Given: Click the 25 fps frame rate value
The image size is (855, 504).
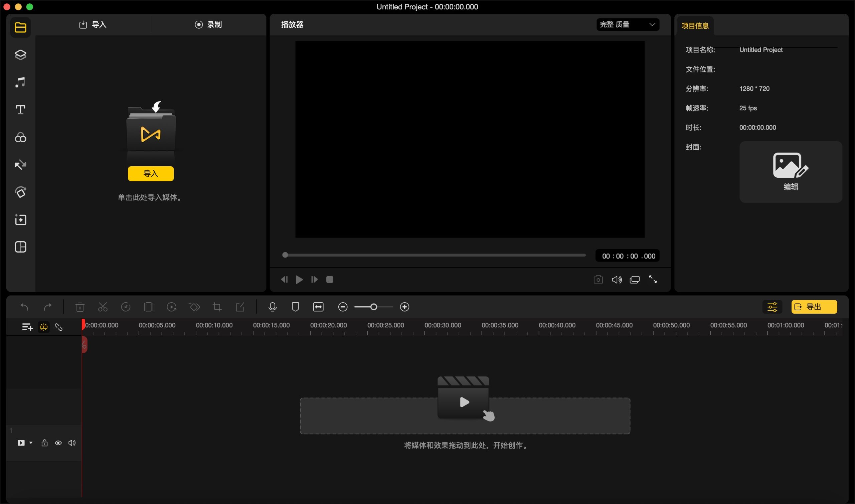Looking at the screenshot, I should [x=748, y=108].
